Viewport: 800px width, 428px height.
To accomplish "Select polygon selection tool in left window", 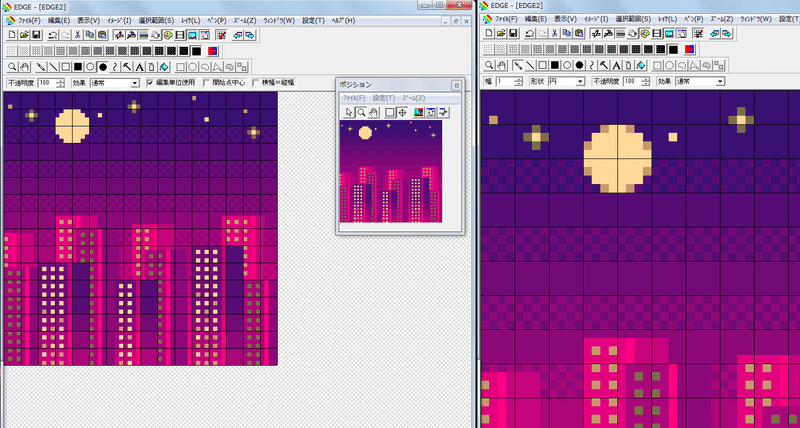I will coord(217,67).
